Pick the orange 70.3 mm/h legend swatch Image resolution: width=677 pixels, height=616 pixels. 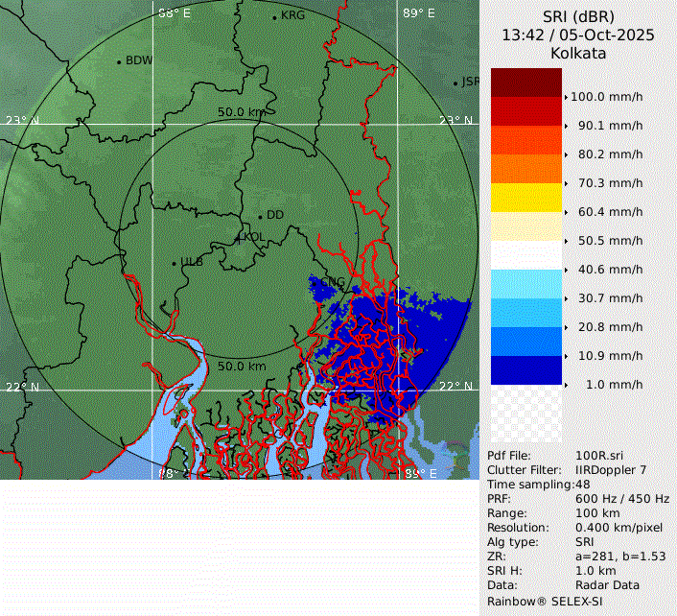click(x=525, y=169)
